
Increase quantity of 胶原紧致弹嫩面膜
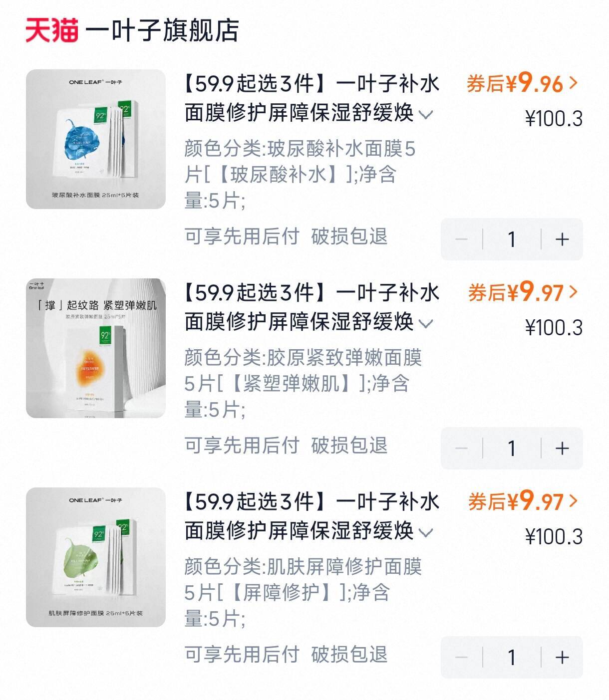(x=562, y=449)
